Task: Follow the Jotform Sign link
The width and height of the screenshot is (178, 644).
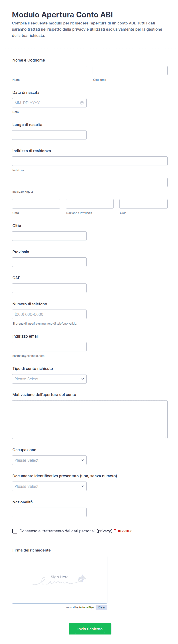Action: (x=86, y=607)
